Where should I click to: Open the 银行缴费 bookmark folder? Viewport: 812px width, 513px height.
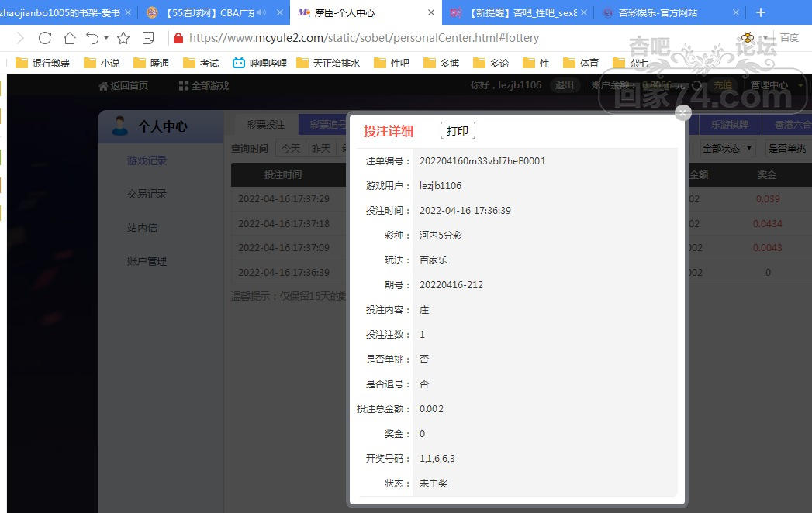click(x=43, y=63)
